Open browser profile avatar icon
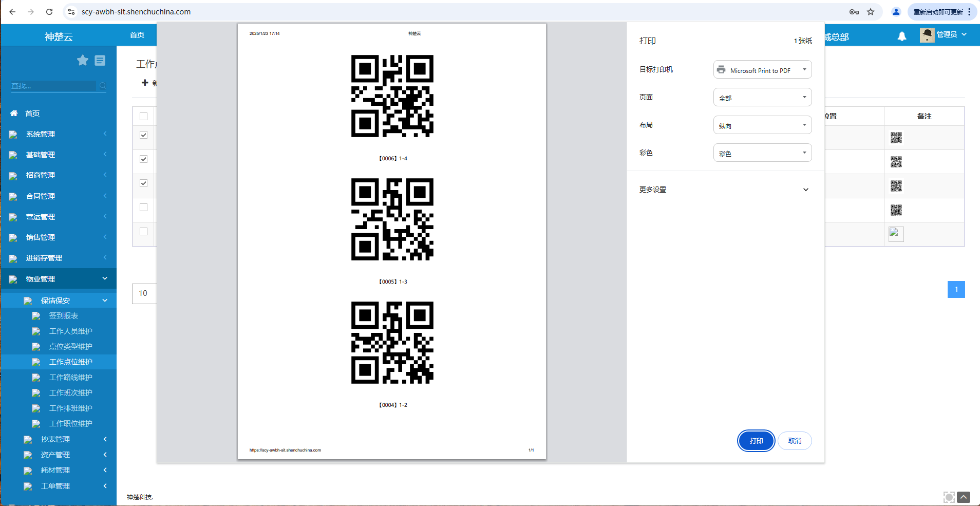This screenshot has height=506, width=980. 896,12
